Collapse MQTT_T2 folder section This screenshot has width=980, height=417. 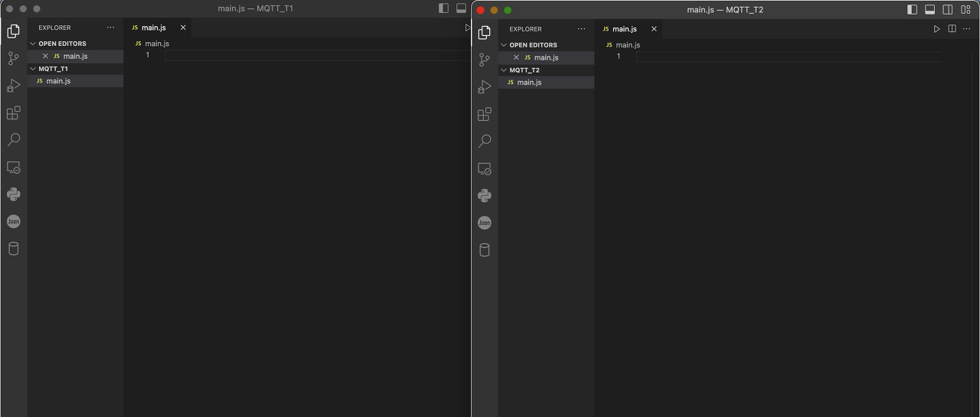click(546, 70)
